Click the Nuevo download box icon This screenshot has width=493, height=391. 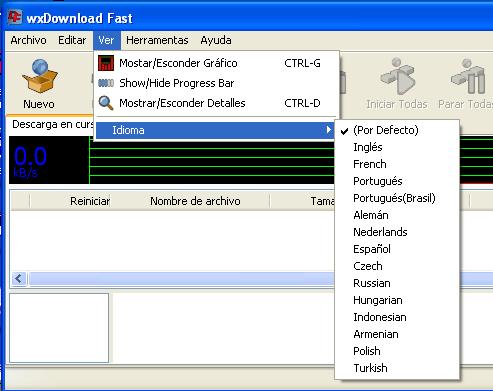pos(39,76)
